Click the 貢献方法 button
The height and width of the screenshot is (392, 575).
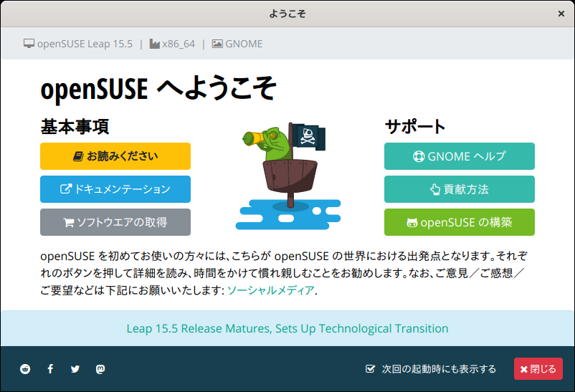pyautogui.click(x=460, y=189)
